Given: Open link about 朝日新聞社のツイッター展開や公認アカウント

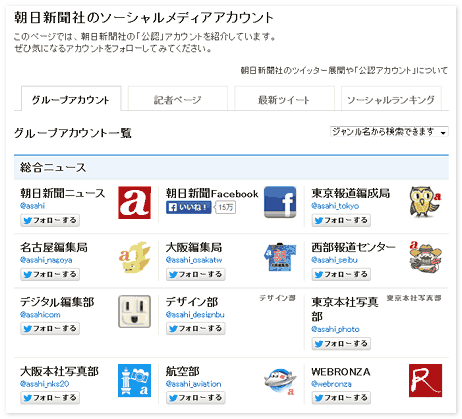Looking at the screenshot, I should (344, 70).
